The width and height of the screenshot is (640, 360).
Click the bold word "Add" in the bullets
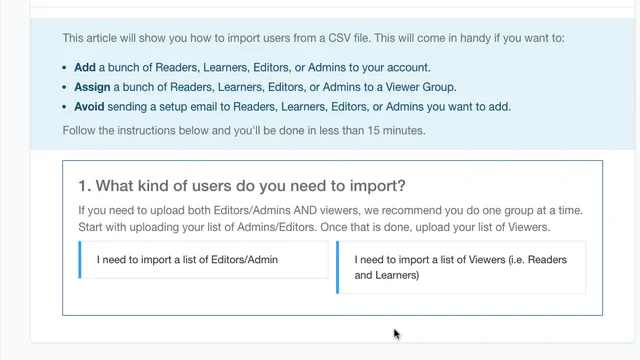pos(85,67)
